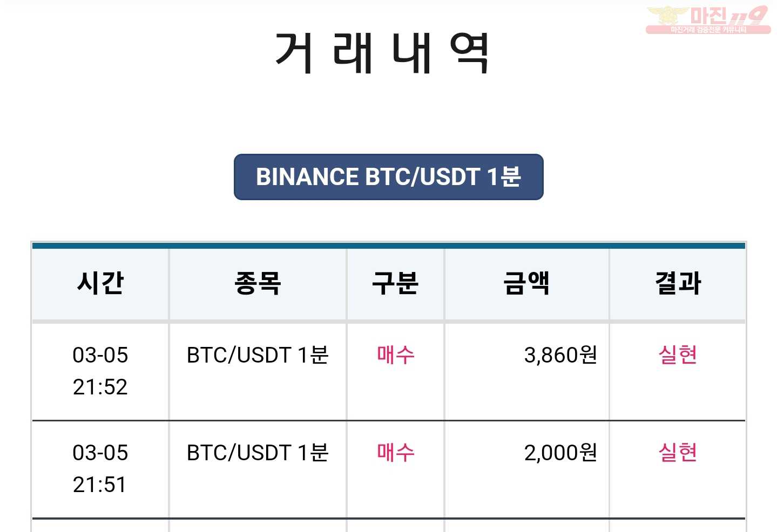This screenshot has height=532, width=777.
Task: Click the 금액 column header
Action: (x=526, y=283)
